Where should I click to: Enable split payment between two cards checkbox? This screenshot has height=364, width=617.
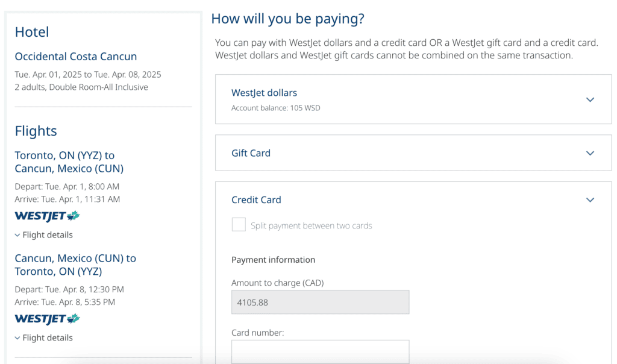[239, 225]
